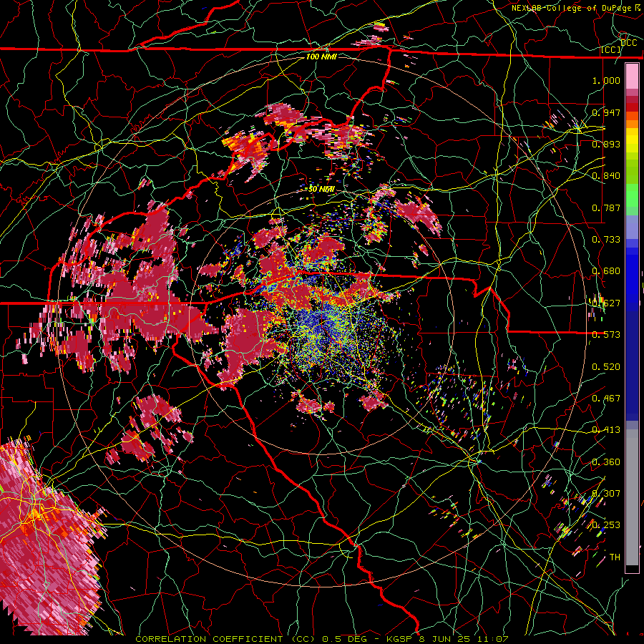Click the KGSP radar site identifier
This screenshot has width=644, height=644.
point(400,639)
